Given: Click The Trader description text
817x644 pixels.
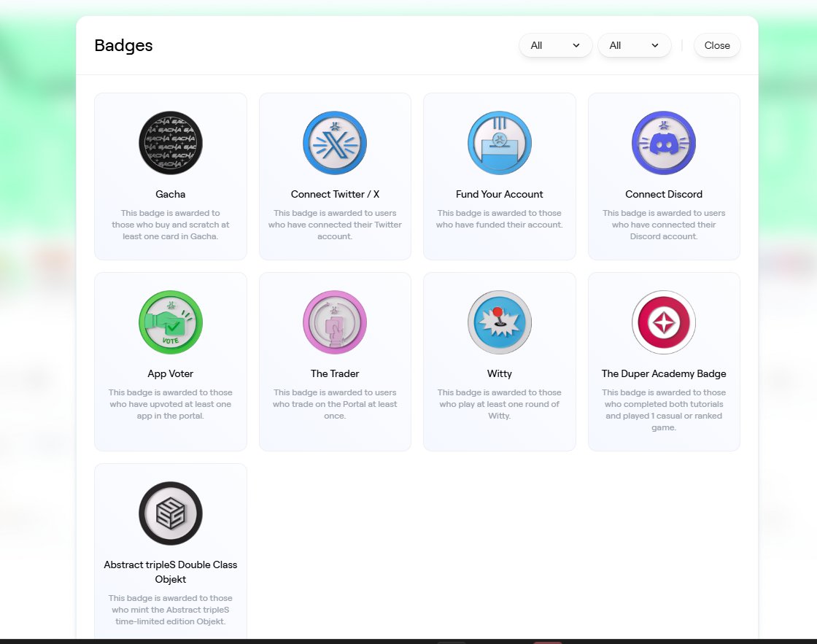Looking at the screenshot, I should (x=335, y=404).
